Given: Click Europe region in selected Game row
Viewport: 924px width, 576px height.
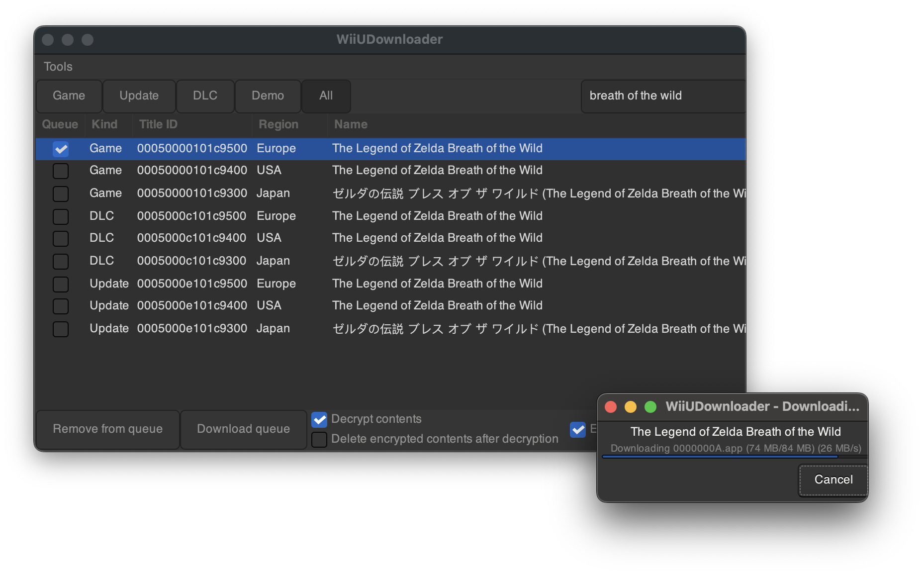Looking at the screenshot, I should (x=276, y=148).
